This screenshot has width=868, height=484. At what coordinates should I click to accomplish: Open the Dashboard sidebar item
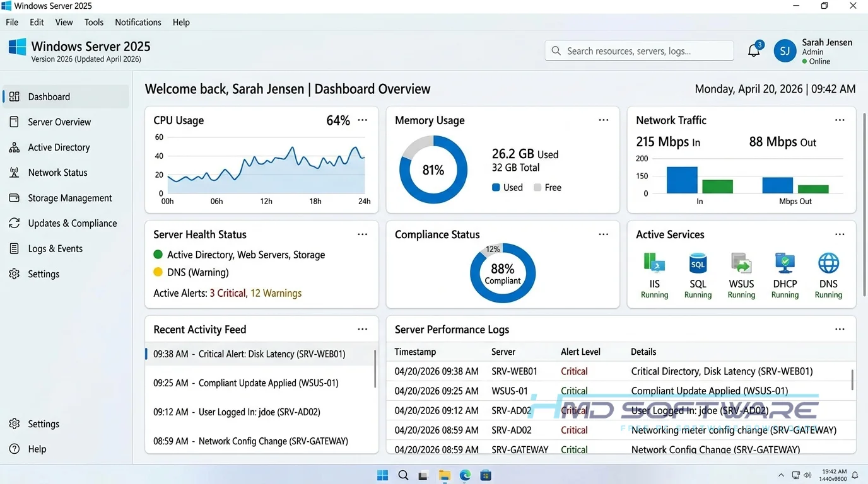point(66,96)
